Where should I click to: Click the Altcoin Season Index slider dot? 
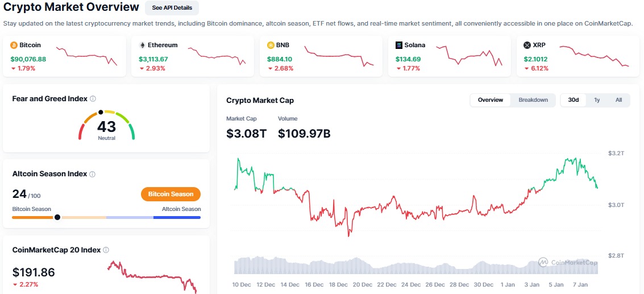click(57, 217)
